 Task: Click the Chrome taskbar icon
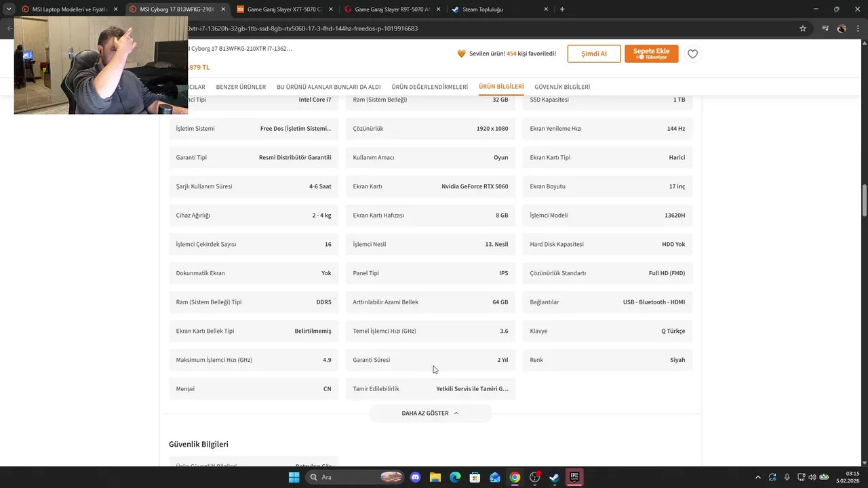click(x=515, y=477)
